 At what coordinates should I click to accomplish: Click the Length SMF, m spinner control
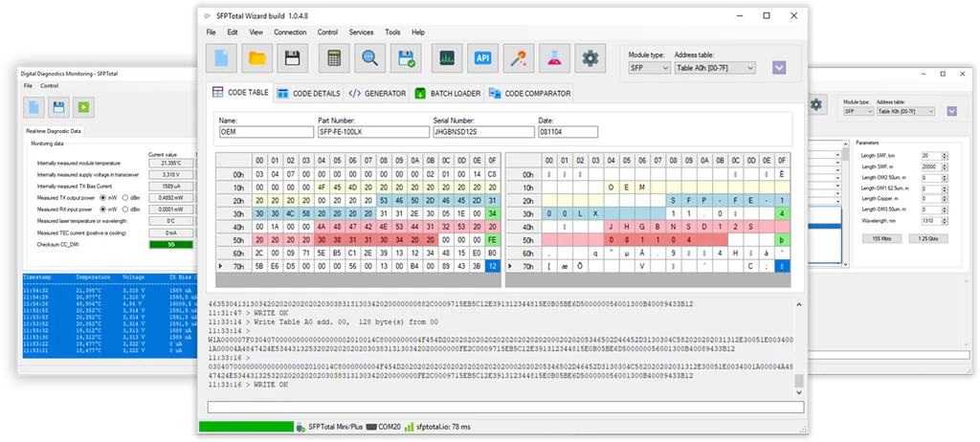(945, 166)
